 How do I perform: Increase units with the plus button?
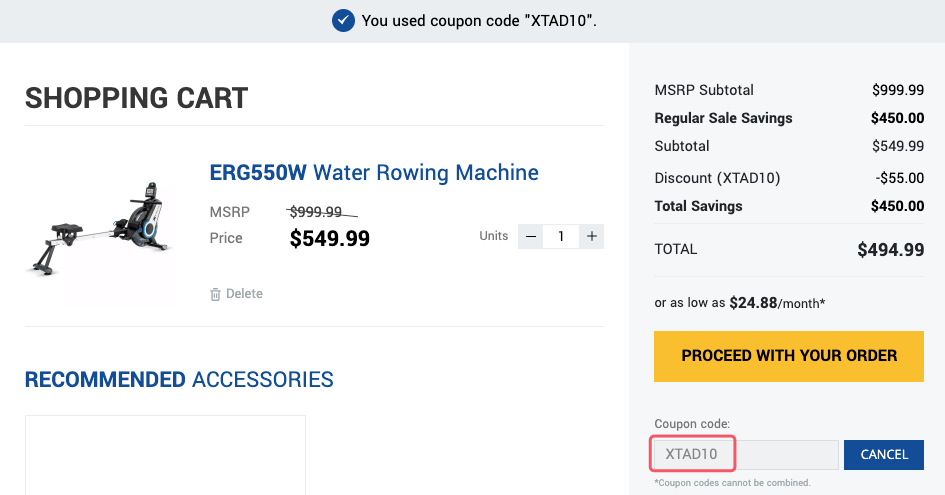tap(592, 237)
